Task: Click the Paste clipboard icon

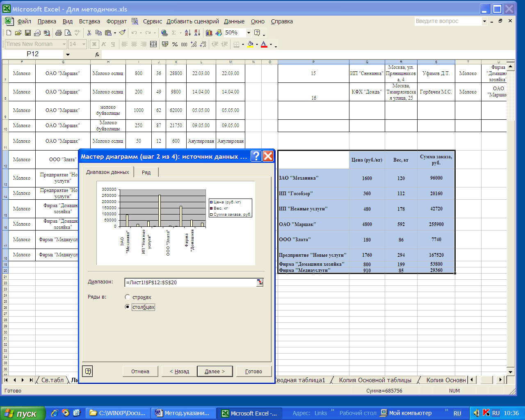Action: (108, 33)
